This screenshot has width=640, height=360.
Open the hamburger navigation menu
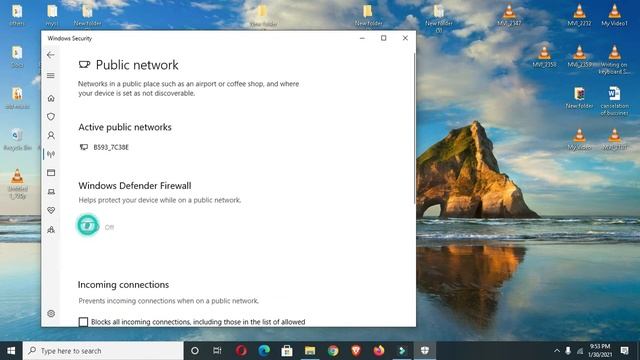tap(51, 76)
